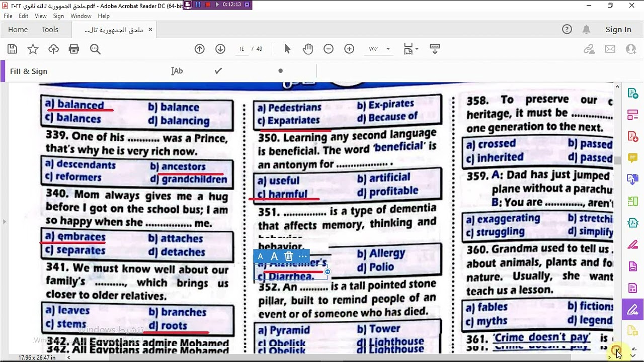Expand the page fit options arrow
Screen dimensions: 644x362
[x=417, y=49]
